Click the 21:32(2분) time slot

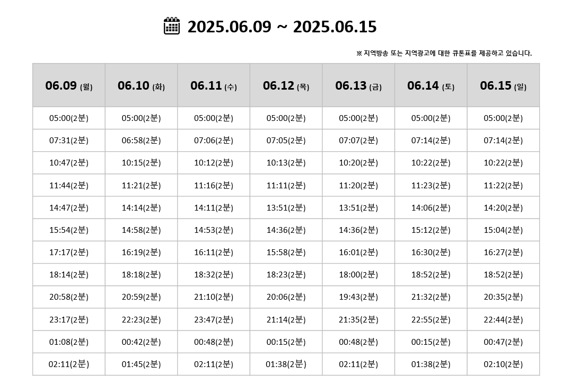click(431, 297)
